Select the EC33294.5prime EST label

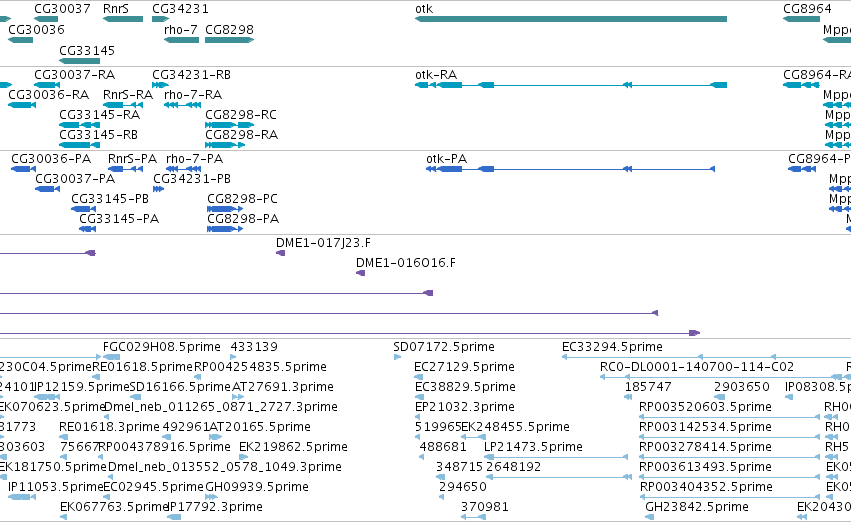(612, 347)
